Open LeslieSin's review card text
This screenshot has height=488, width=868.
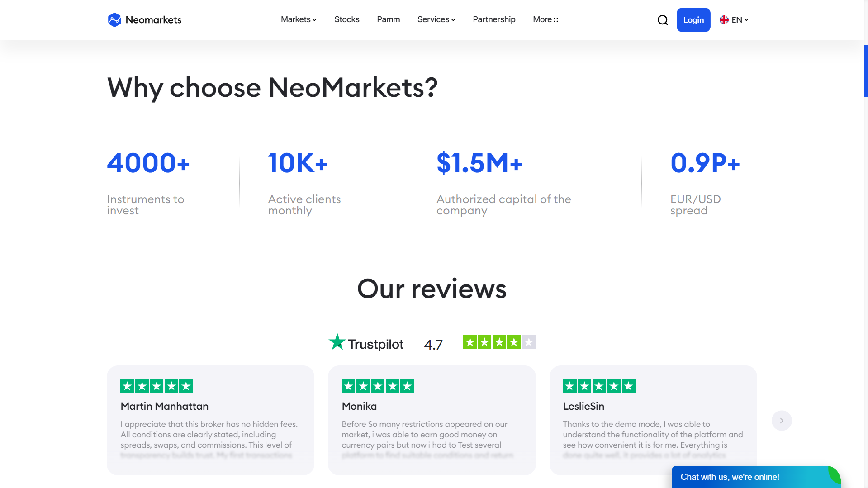[653, 440]
